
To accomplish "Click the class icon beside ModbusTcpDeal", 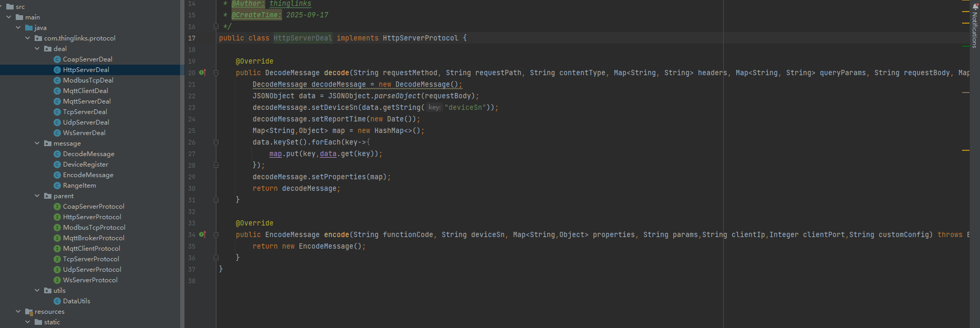I will [x=57, y=80].
